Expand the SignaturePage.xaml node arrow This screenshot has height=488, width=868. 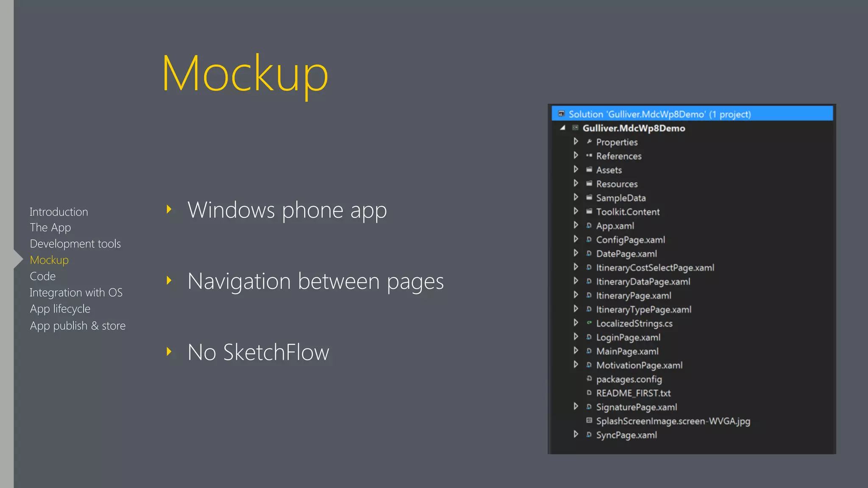click(576, 406)
